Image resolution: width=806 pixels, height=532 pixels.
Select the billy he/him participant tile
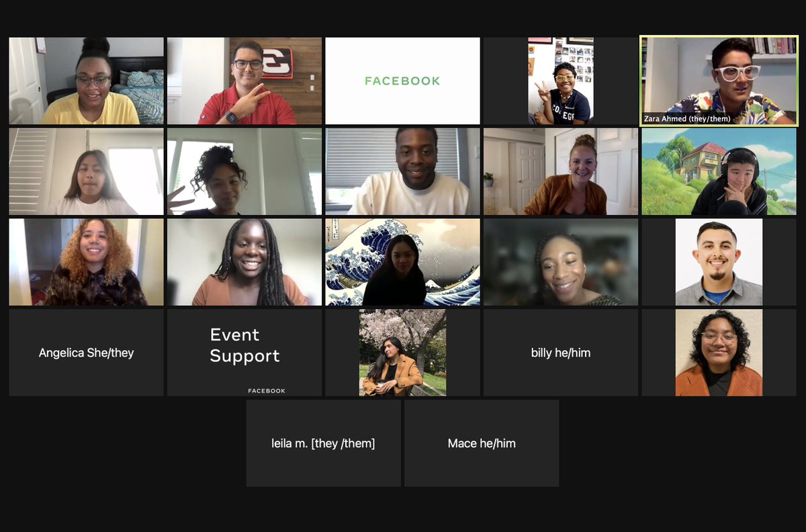[x=561, y=353]
